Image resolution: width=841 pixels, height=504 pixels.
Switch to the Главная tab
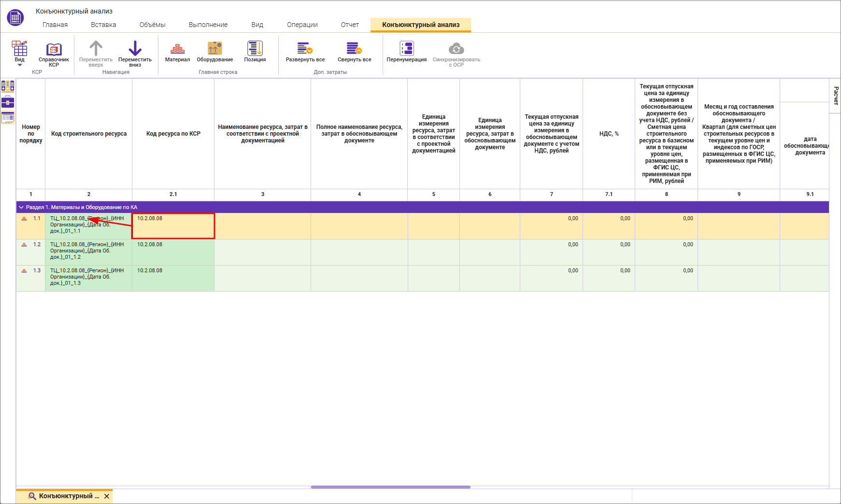pos(55,25)
